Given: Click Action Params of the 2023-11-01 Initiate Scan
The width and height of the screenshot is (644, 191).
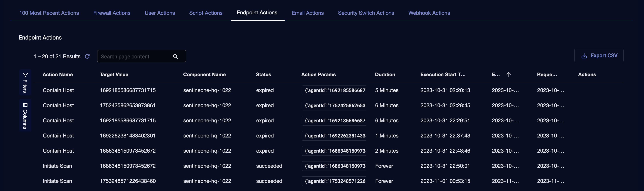Looking at the screenshot, I should (x=334, y=181).
